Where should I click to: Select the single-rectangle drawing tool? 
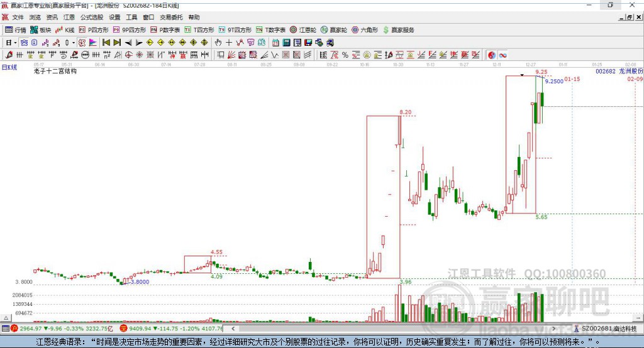click(221, 55)
